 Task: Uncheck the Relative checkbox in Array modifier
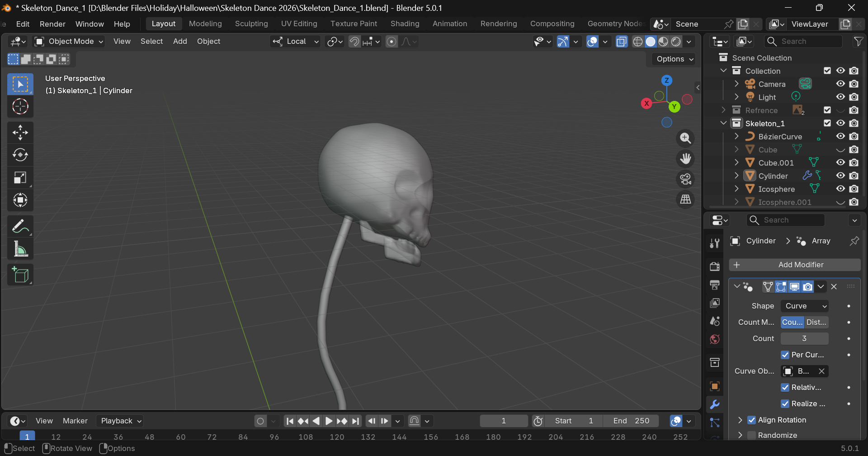tap(785, 388)
